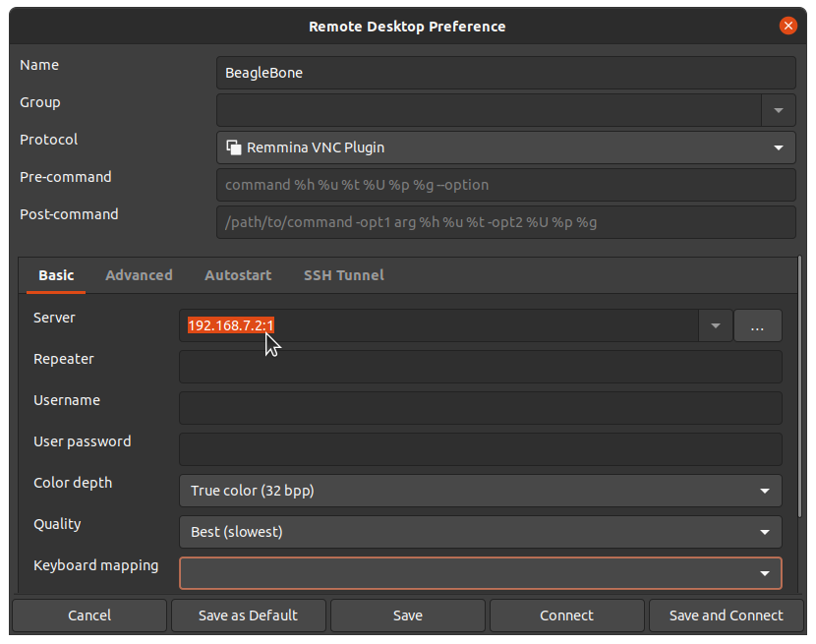Select the SSH Tunnel tab
The image size is (816, 644).
coord(343,275)
